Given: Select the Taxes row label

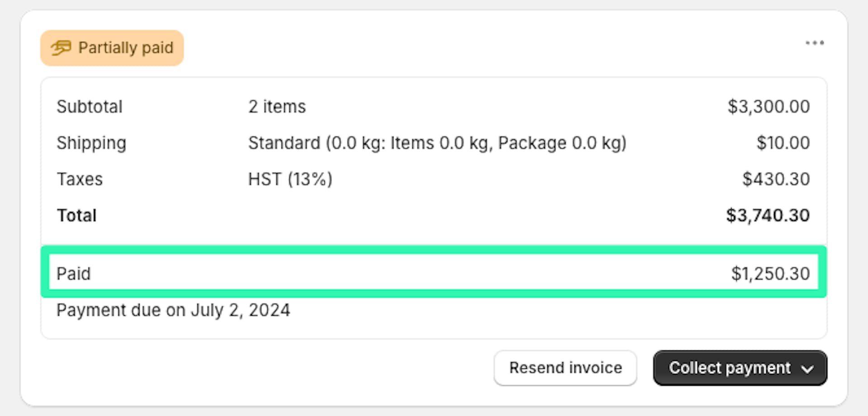Looking at the screenshot, I should 80,179.
